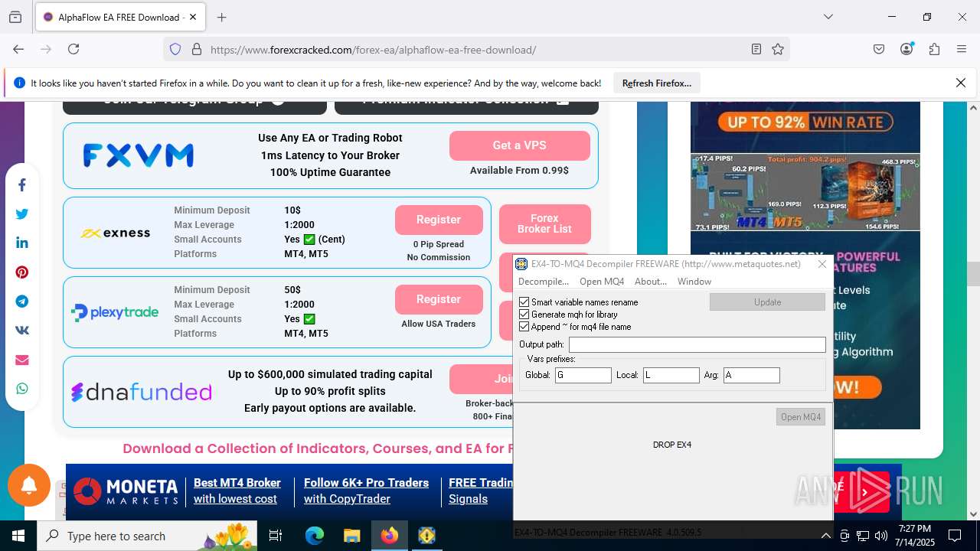
Task: Click Update button in decompiler
Action: click(x=767, y=302)
